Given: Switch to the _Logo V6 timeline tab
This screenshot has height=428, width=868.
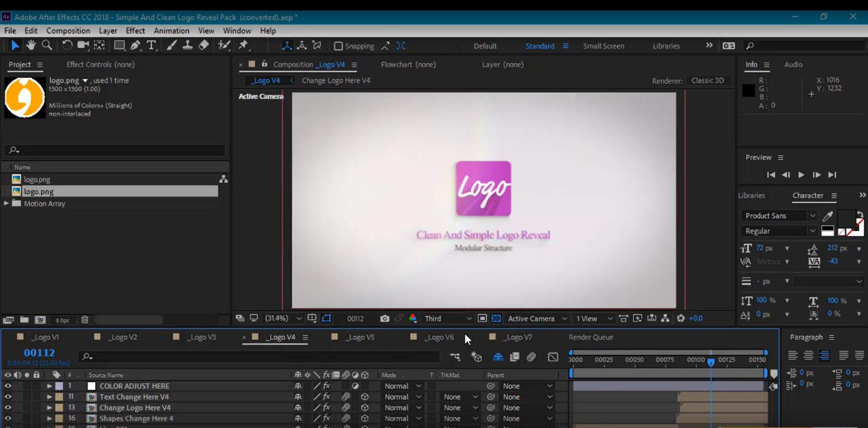Looking at the screenshot, I should coord(439,337).
